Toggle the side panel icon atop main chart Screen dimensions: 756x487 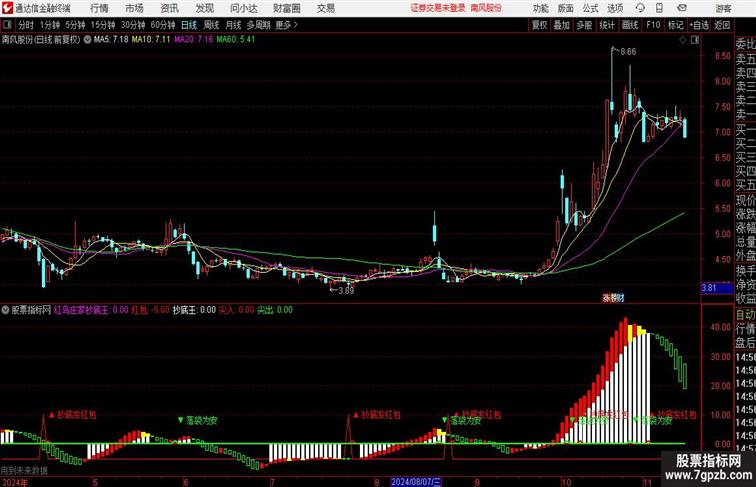695,41
